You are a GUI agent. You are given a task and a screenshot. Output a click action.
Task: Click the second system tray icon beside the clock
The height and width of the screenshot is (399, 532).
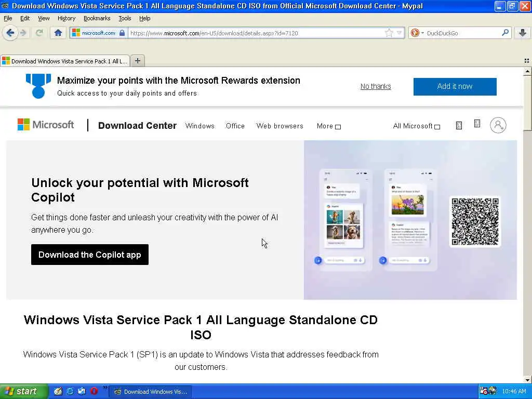(493, 391)
